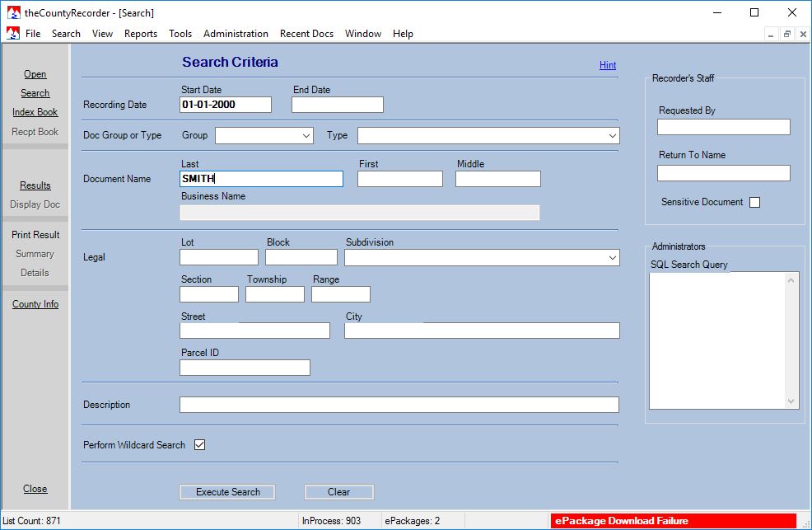Open County Info from the sidebar
This screenshot has width=812, height=530.
(35, 304)
